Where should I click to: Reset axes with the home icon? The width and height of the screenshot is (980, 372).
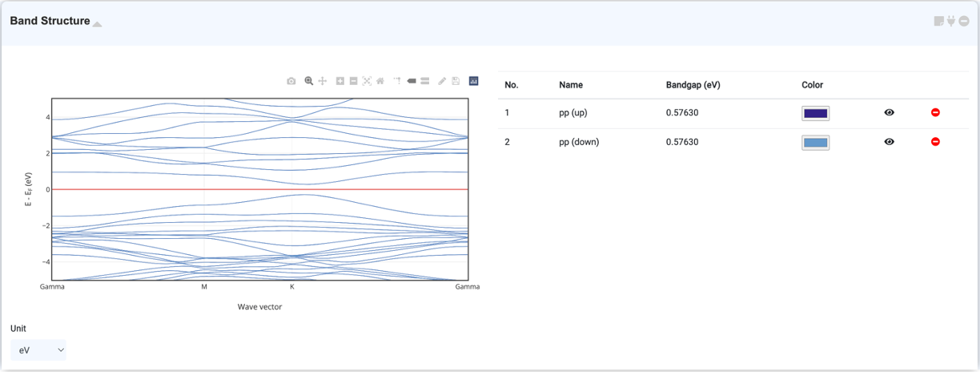point(380,81)
